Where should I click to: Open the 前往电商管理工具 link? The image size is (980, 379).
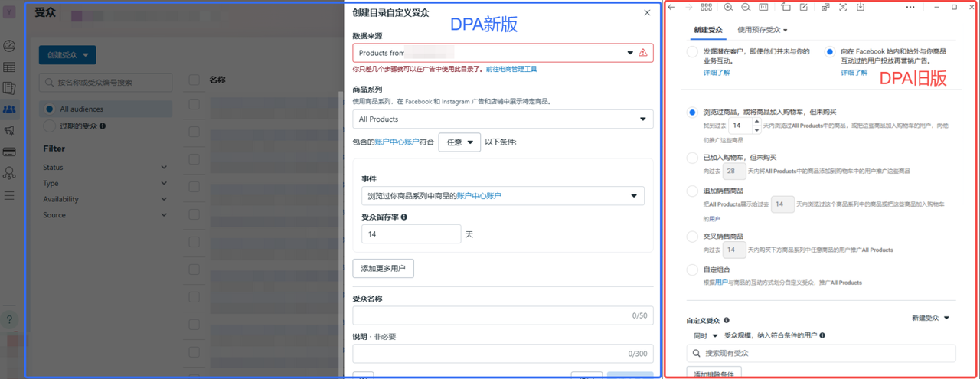[511, 69]
